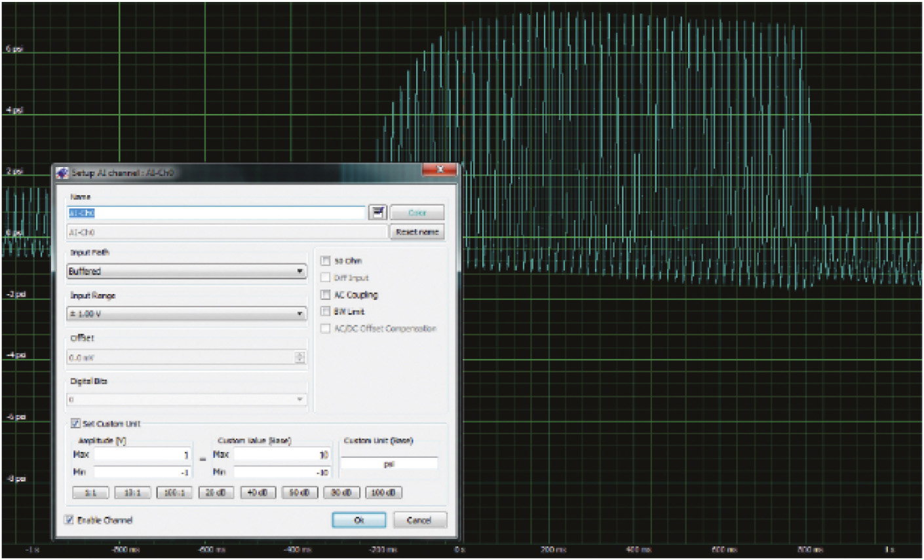Toggle AC/DC Offset Compensation checkbox
The image size is (924, 560).
pyautogui.click(x=325, y=329)
